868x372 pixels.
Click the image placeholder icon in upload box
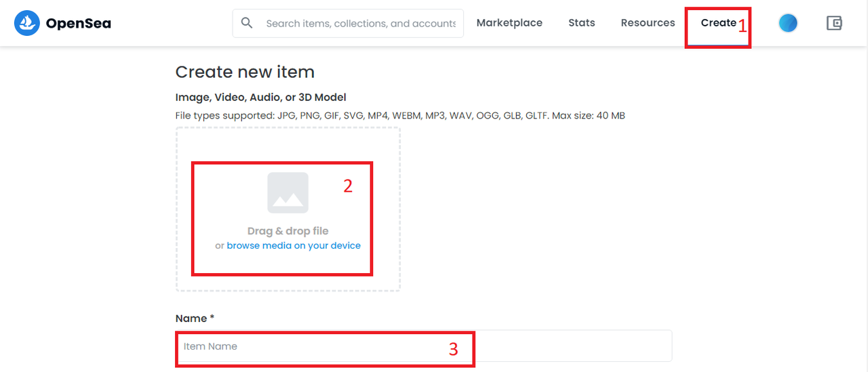[288, 192]
